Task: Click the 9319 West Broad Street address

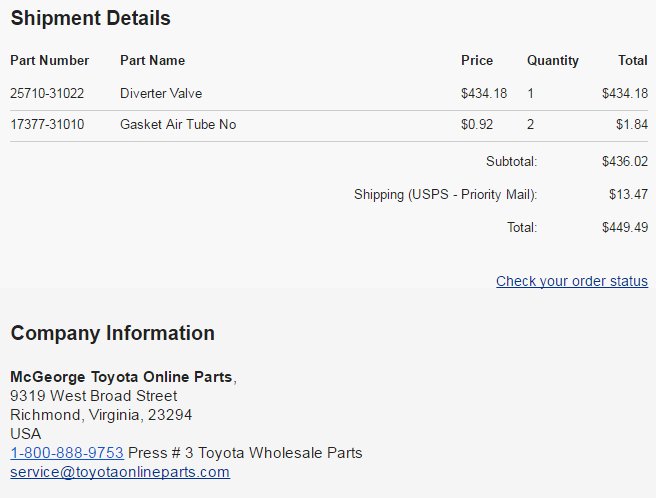Action: coord(94,395)
